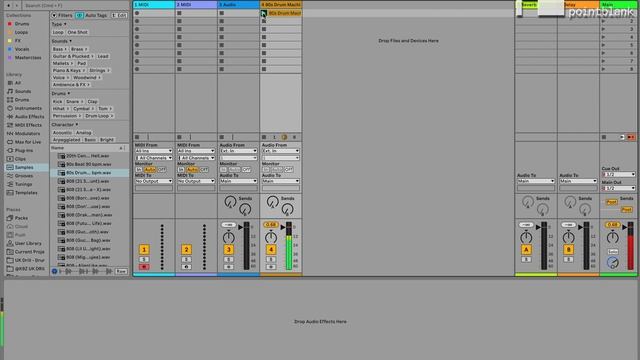
Task: Open Main Out dropdown
Action: tap(618, 189)
